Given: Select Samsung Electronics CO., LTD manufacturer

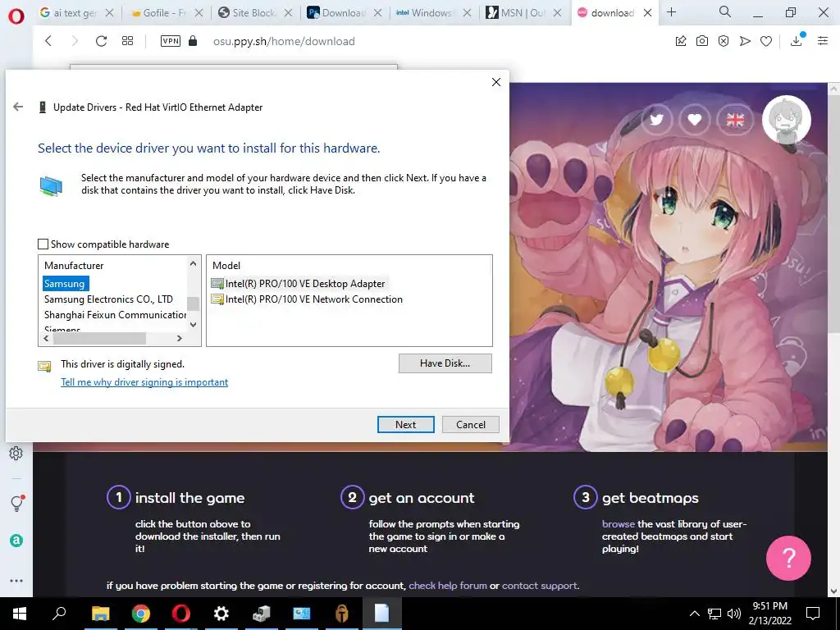Looking at the screenshot, I should click(109, 299).
